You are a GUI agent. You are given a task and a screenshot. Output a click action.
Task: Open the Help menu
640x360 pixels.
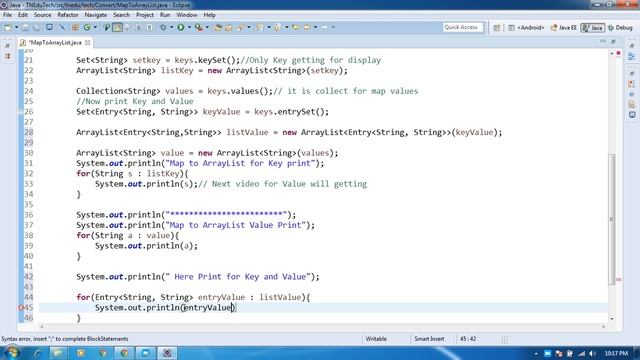209,15
